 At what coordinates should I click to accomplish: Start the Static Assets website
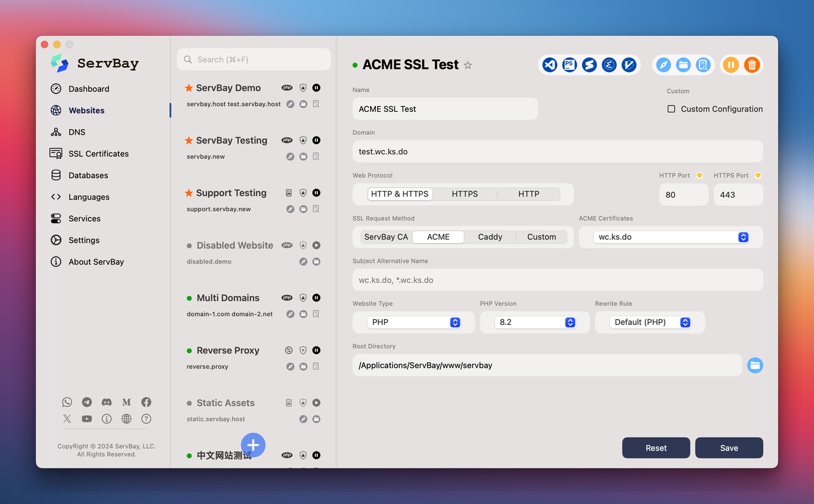click(x=316, y=403)
